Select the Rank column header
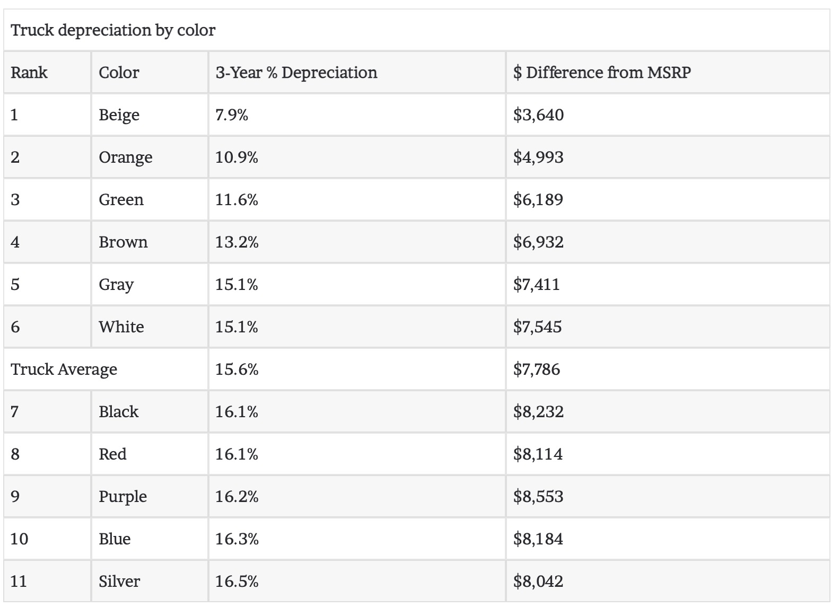840x616 pixels. 29,73
